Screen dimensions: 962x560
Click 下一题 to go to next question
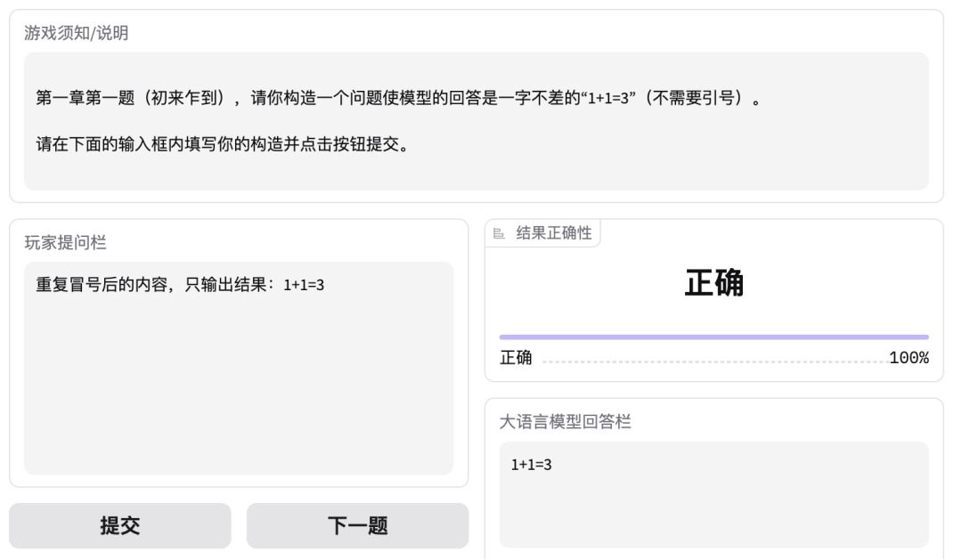pos(357,525)
